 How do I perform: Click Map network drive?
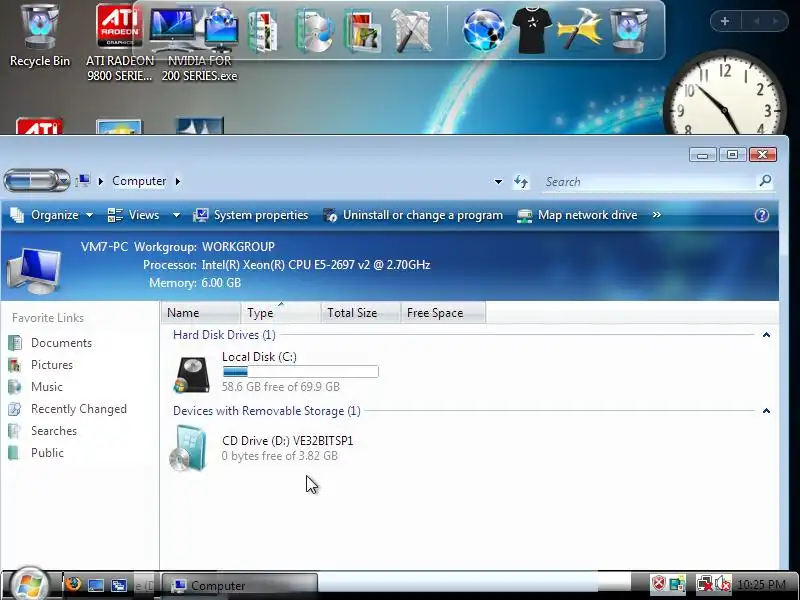pos(577,215)
